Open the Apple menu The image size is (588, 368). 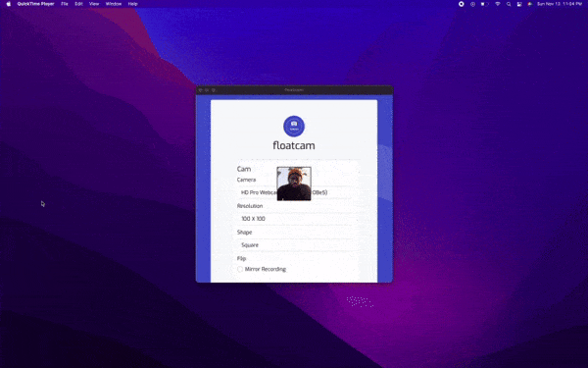pyautogui.click(x=9, y=4)
